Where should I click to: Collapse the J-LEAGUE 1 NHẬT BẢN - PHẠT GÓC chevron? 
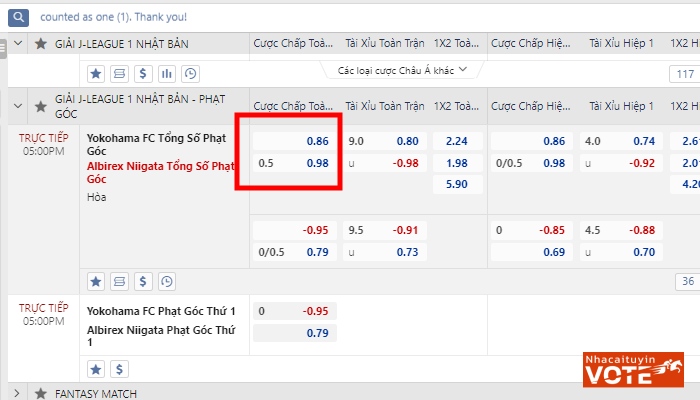click(x=18, y=106)
